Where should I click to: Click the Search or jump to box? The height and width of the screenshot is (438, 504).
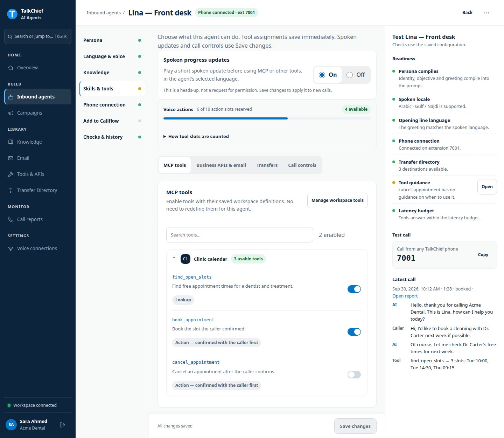pos(38,36)
